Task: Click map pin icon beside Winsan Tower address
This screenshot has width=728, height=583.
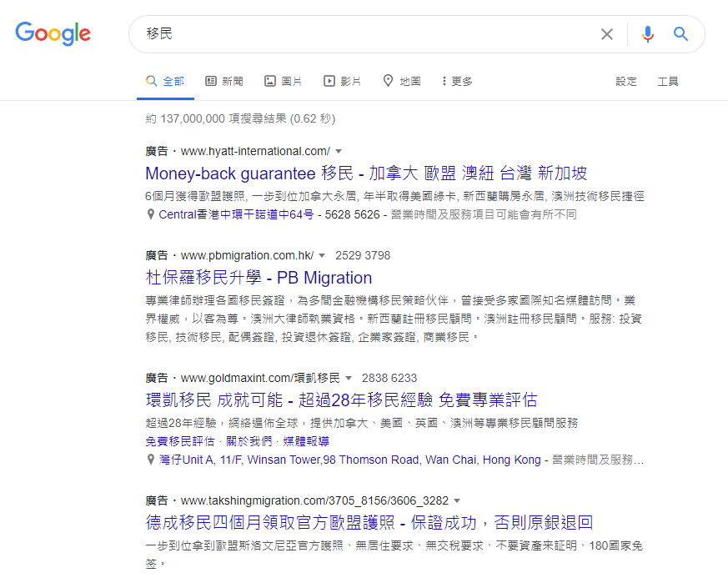Action: coord(150,460)
